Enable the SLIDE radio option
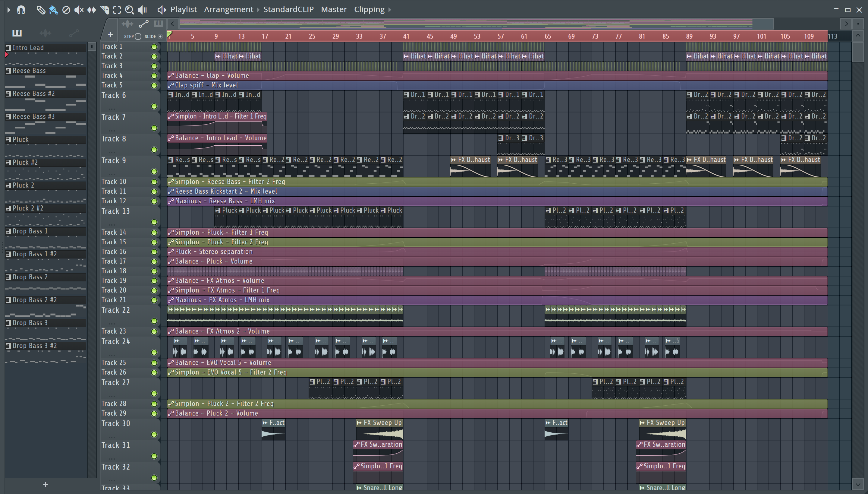868x494 pixels. click(x=160, y=36)
